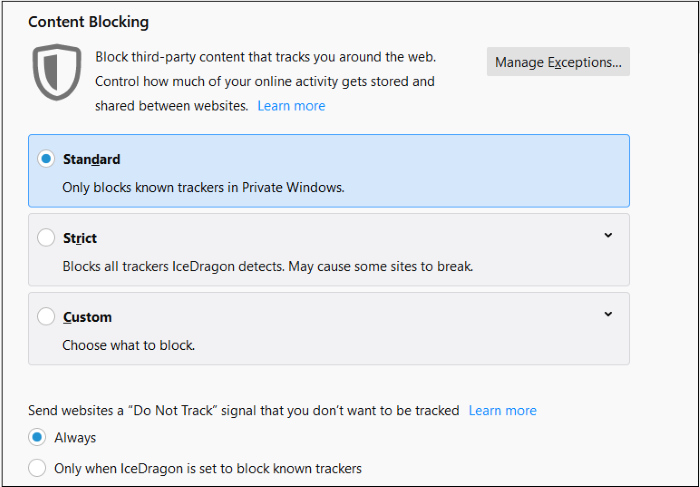The image size is (700, 487).
Task: Choose the Always Do Not Track radio
Action: tap(37, 437)
